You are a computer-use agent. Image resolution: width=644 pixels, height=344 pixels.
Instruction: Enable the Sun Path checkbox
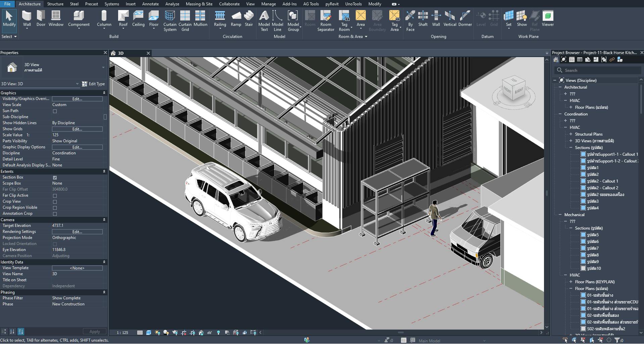tap(55, 111)
